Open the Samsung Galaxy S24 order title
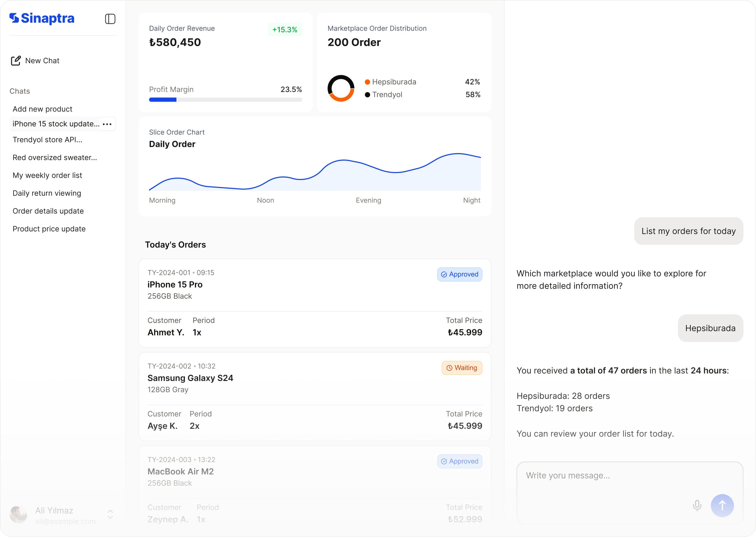 coord(190,378)
